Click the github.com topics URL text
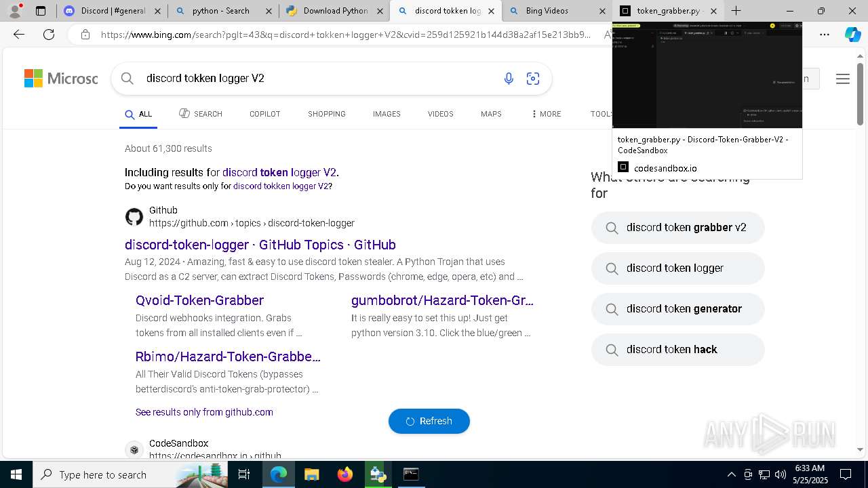The height and width of the screenshot is (488, 868). point(252,223)
